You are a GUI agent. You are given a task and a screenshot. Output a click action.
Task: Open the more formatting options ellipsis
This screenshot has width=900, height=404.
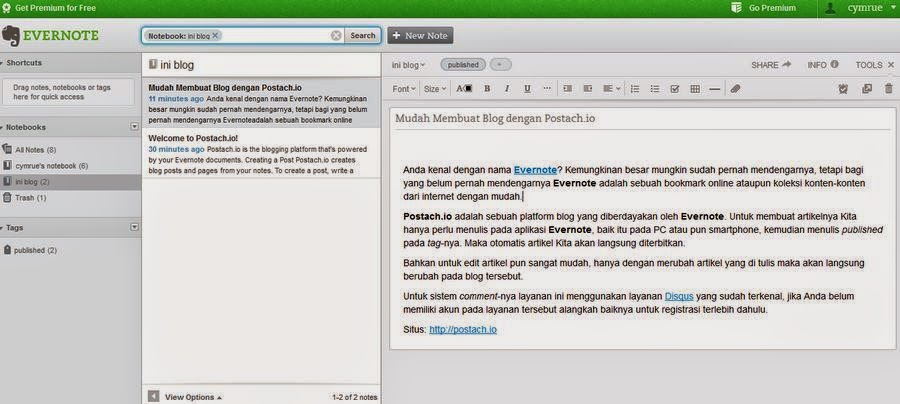pyautogui.click(x=547, y=89)
